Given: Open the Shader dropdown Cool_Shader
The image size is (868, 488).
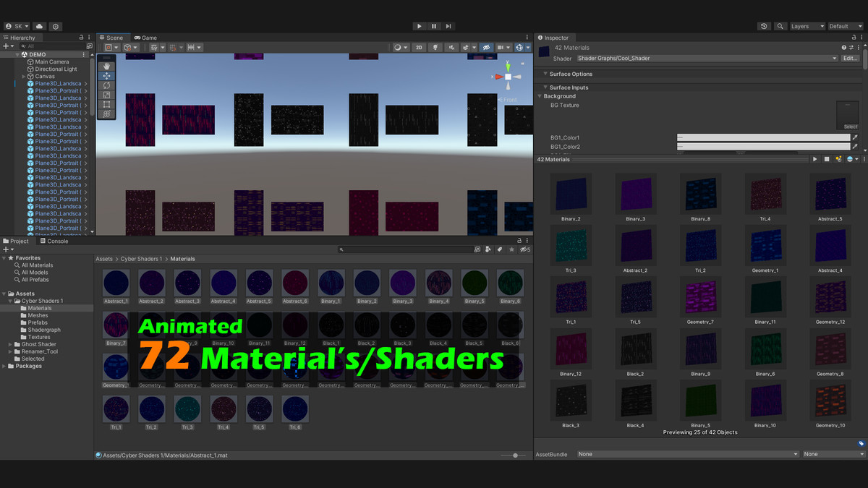Looking at the screenshot, I should coord(707,58).
